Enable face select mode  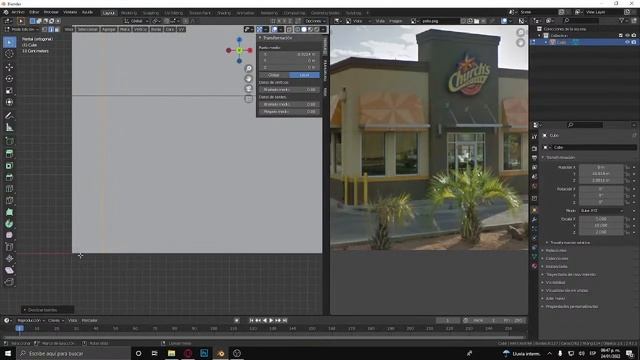[x=57, y=29]
